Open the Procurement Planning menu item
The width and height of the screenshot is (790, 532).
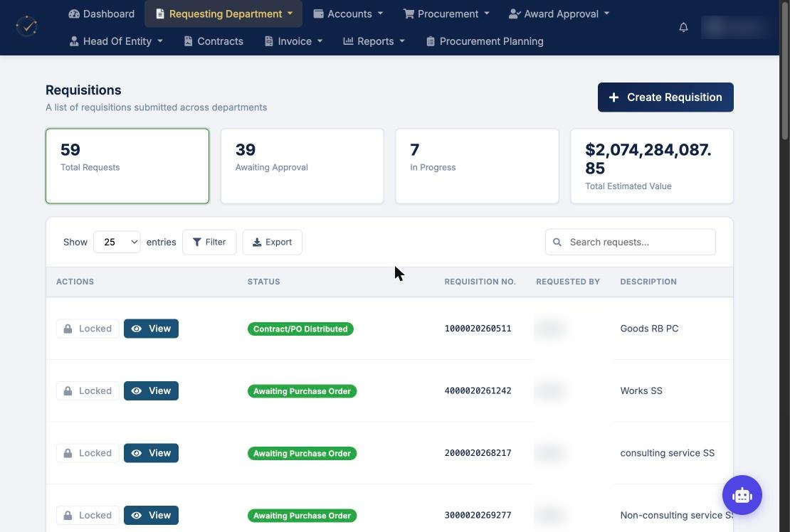[485, 41]
